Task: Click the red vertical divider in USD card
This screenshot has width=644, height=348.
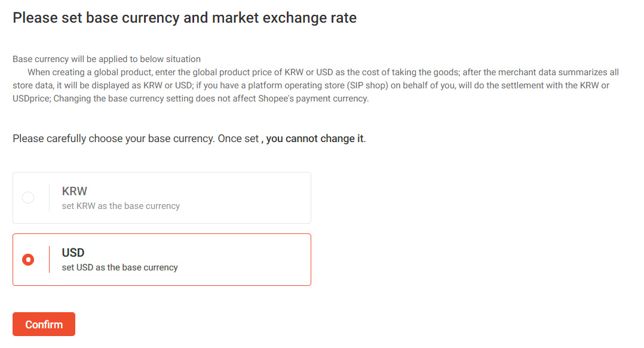Action: point(49,260)
